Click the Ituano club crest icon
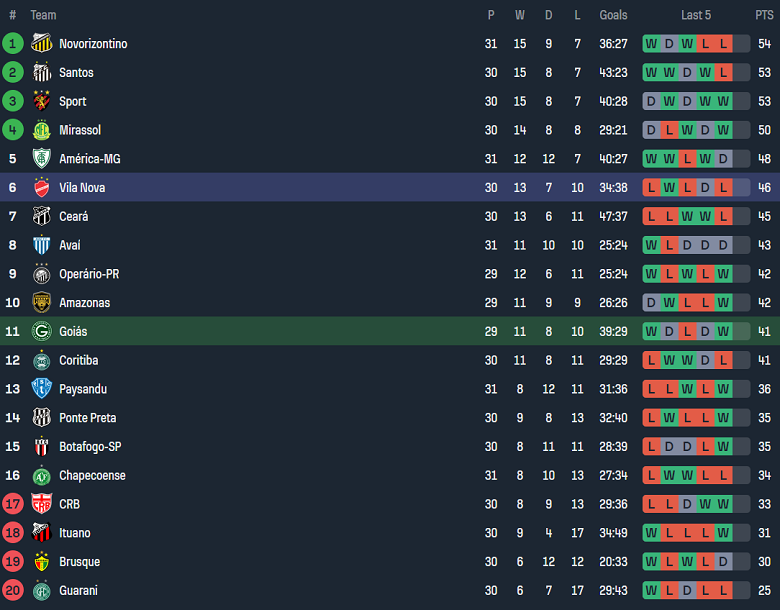This screenshot has height=610, width=780. (x=41, y=533)
